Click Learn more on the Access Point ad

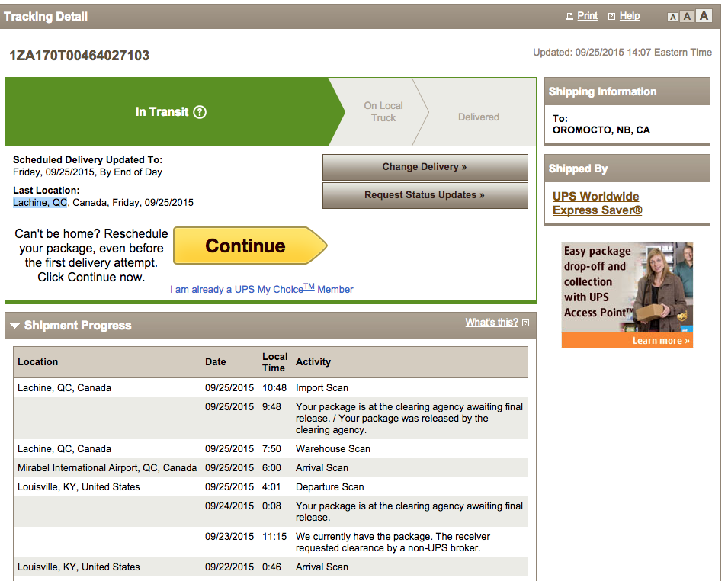click(661, 340)
